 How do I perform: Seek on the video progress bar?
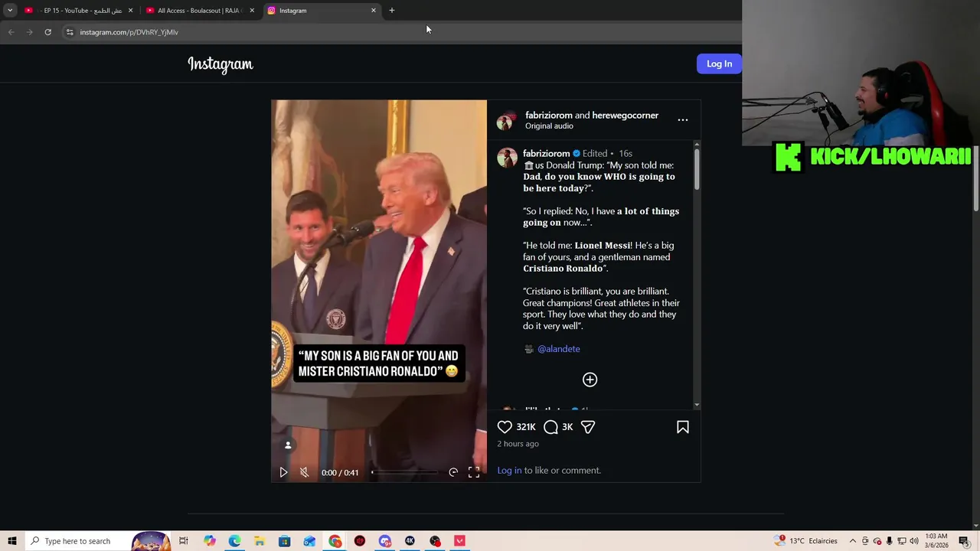[x=404, y=472]
